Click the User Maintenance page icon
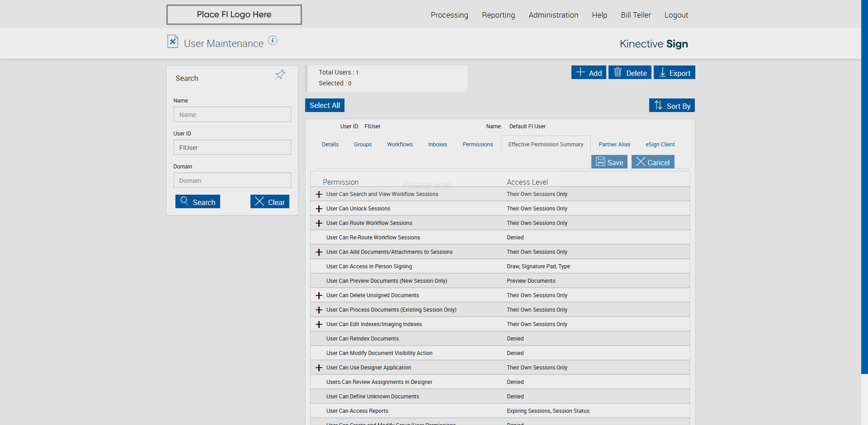The height and width of the screenshot is (425, 868). click(x=173, y=42)
